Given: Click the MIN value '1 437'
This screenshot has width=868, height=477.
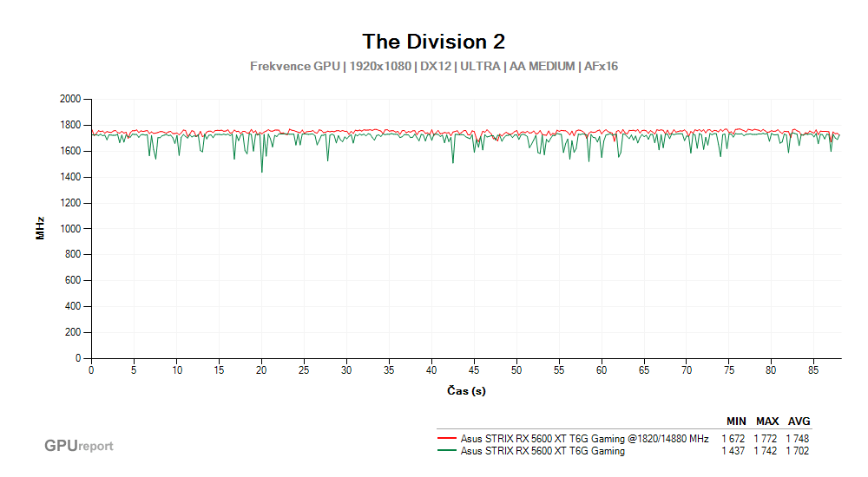Looking at the screenshot, I should click(733, 451).
